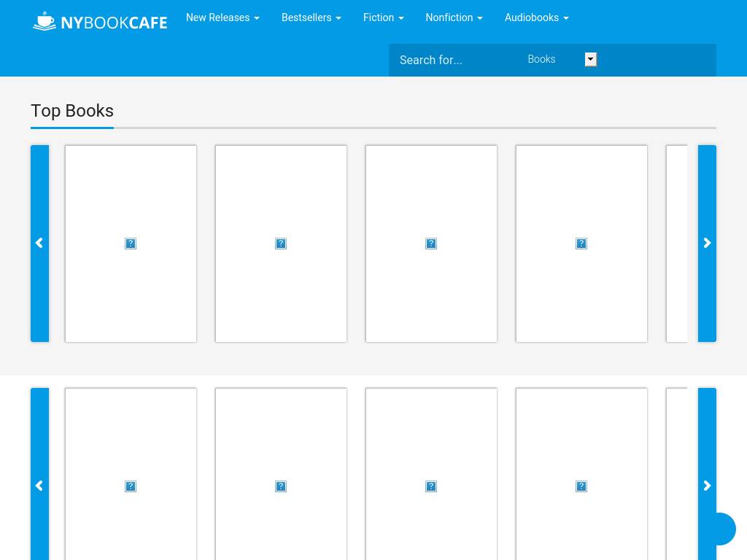
Task: Open the Nonfiction navigation menu
Action: pyautogui.click(x=454, y=17)
